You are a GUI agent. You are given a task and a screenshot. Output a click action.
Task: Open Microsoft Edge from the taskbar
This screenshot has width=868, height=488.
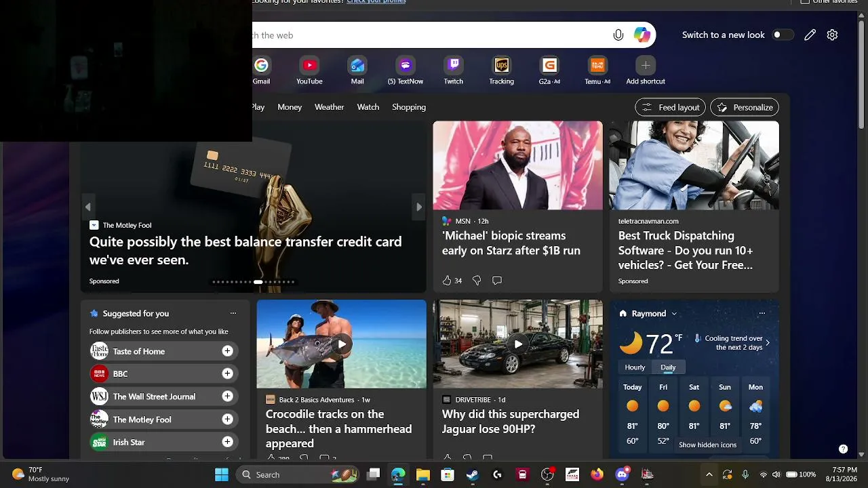coord(398,474)
